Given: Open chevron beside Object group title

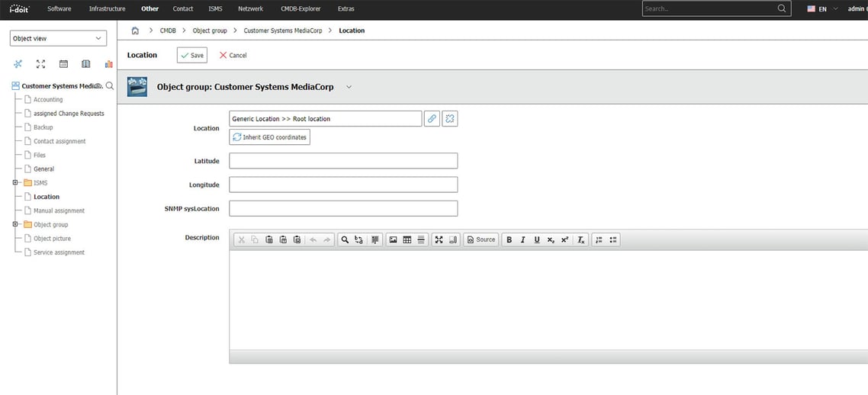Looking at the screenshot, I should point(349,87).
